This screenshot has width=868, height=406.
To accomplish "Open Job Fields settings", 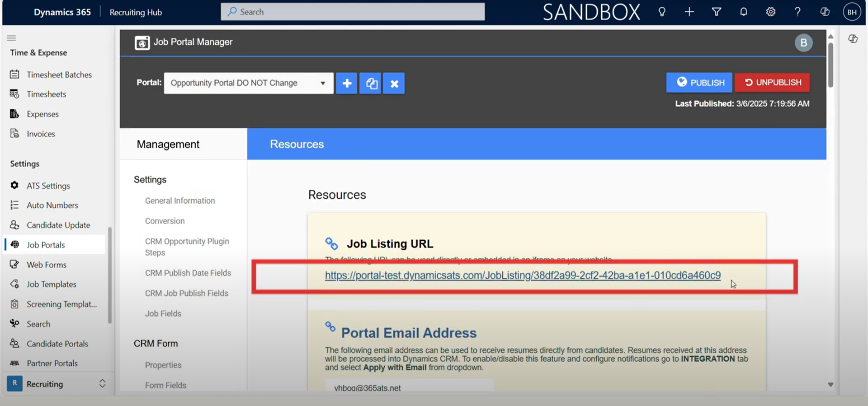I will tap(163, 313).
